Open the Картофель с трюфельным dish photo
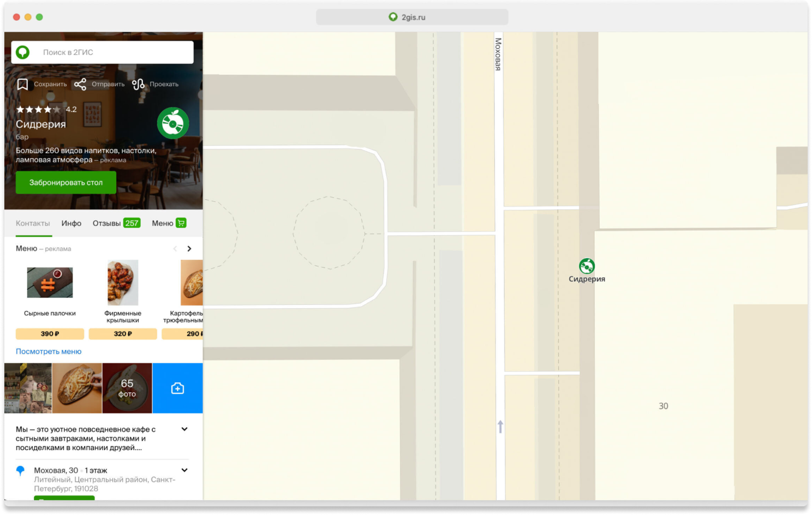The width and height of the screenshot is (812, 515). tap(192, 283)
